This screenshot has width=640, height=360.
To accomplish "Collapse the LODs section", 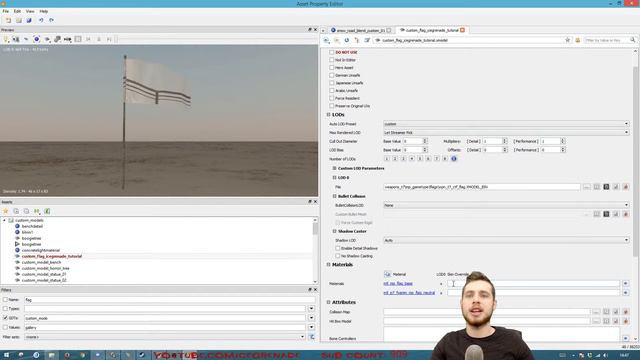I will point(329,115).
